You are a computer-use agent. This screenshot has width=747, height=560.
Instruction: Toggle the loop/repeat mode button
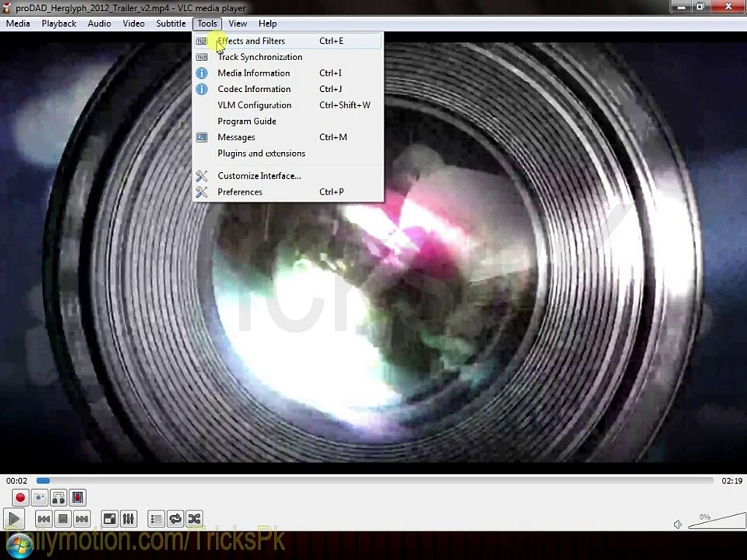(x=175, y=519)
